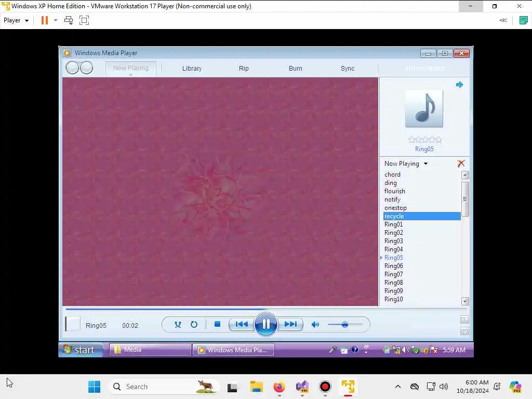The image size is (532, 399).
Task: Switch to the Media folder taskbar button
Action: coord(150,350)
